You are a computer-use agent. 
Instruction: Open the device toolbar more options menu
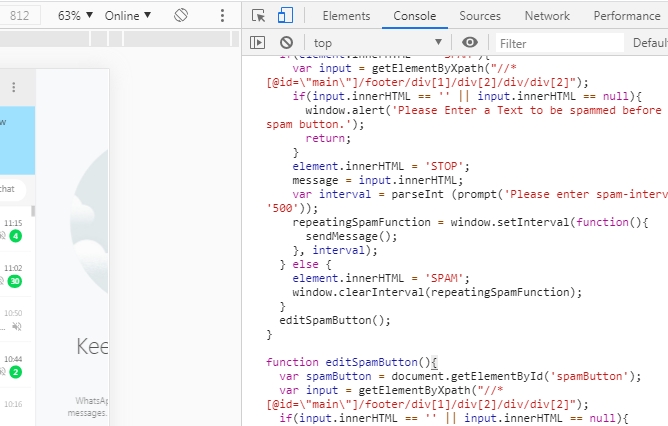pos(222,16)
